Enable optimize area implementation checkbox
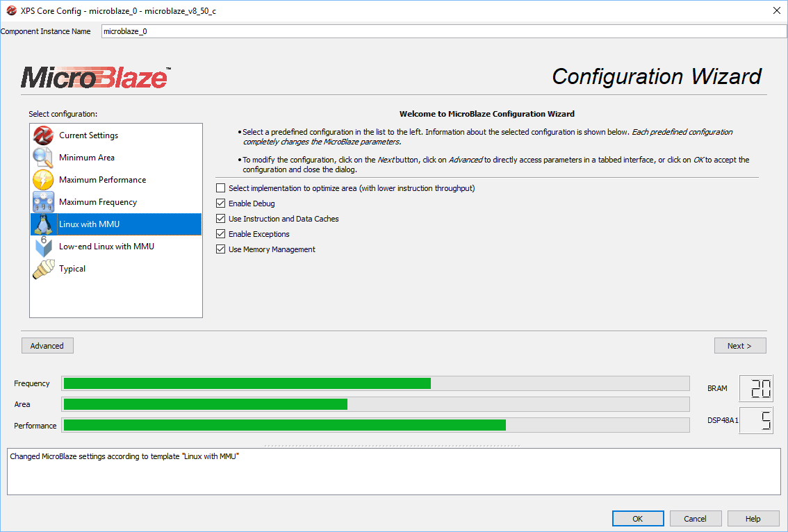 click(221, 188)
